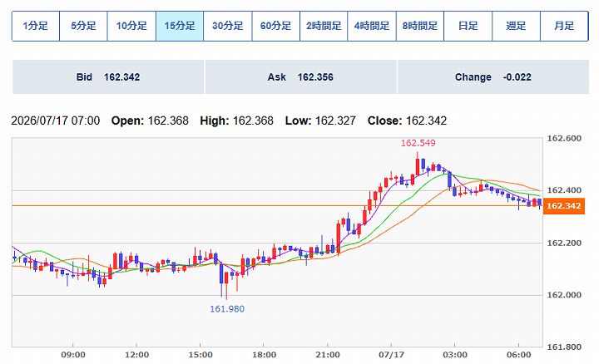Click the Open: 162.368 value
Image resolution: width=599 pixels, height=364 pixels.
tap(150, 121)
